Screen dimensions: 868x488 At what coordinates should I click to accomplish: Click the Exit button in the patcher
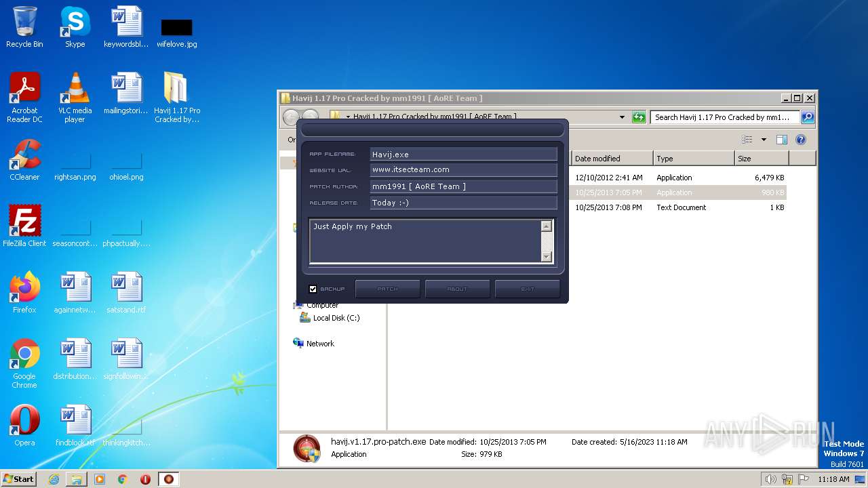(527, 289)
